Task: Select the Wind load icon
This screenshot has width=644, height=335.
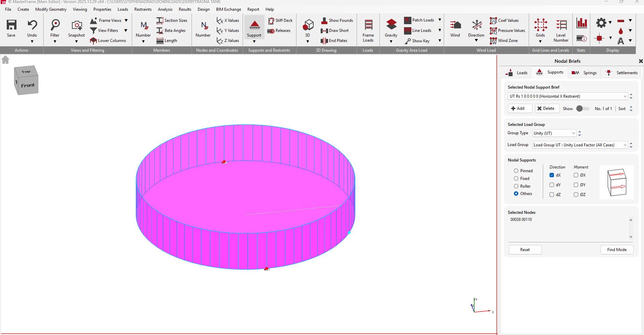Action: [x=455, y=25]
